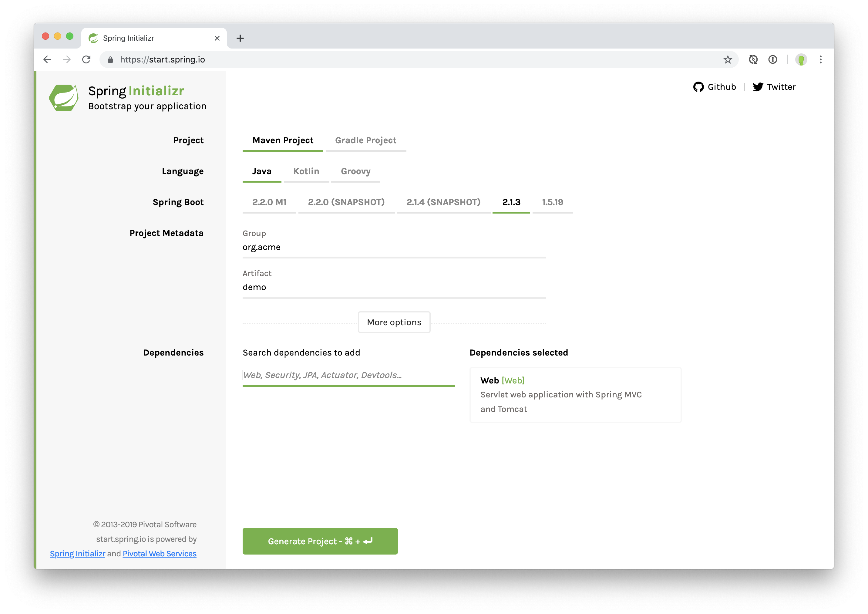Screen dimensions: 868x614
Task: Follow the Pivotal Web Services footer link
Action: click(x=160, y=554)
